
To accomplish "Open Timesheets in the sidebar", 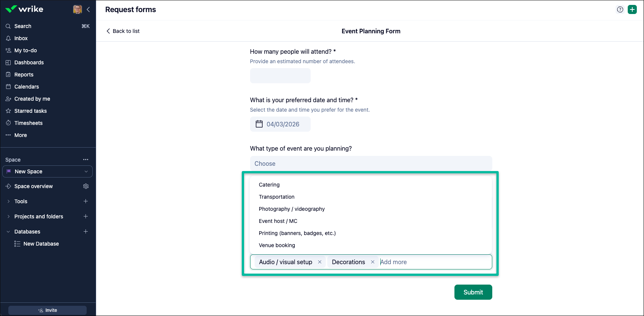I will pos(28,123).
